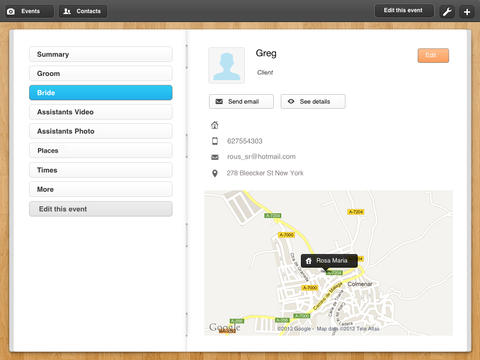Click the location pin icon beside 278 Bleecker St
Screen dimensions: 480x360
215,173
